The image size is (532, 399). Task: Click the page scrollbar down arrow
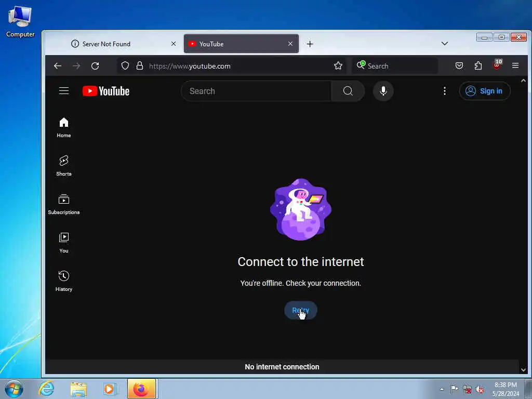pos(523,369)
